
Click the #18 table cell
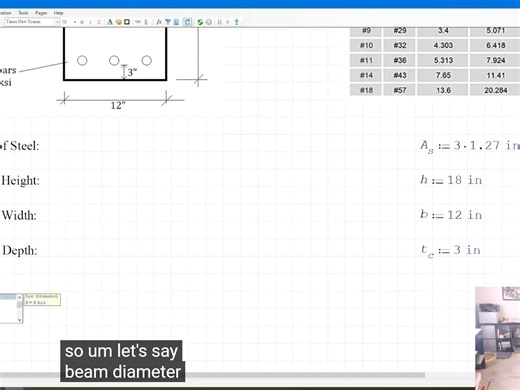tap(366, 90)
